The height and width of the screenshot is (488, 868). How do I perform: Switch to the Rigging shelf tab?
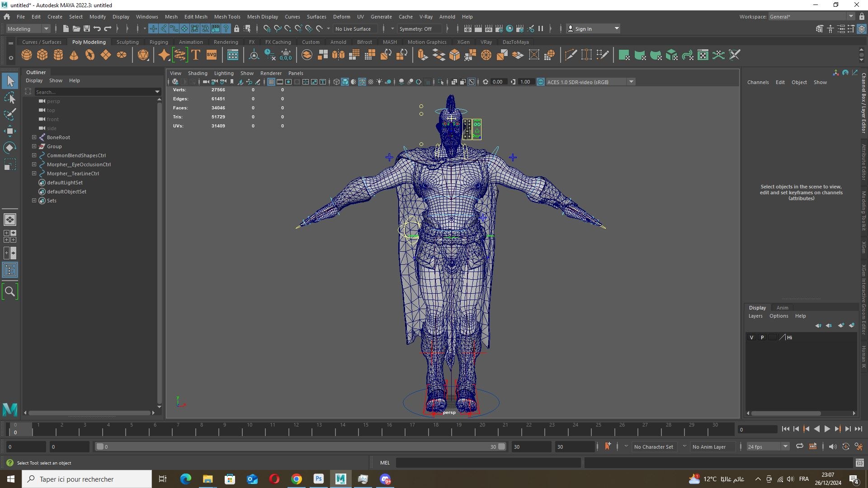coord(159,42)
